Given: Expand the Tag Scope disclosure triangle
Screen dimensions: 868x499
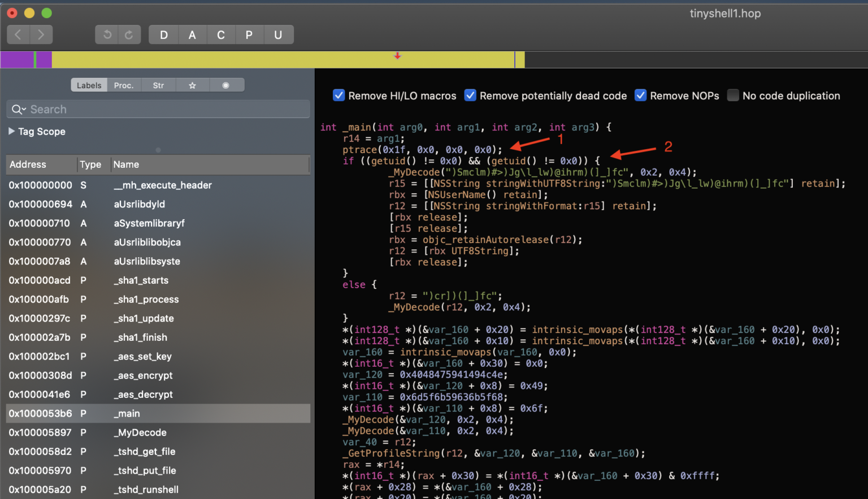Looking at the screenshot, I should (x=11, y=131).
